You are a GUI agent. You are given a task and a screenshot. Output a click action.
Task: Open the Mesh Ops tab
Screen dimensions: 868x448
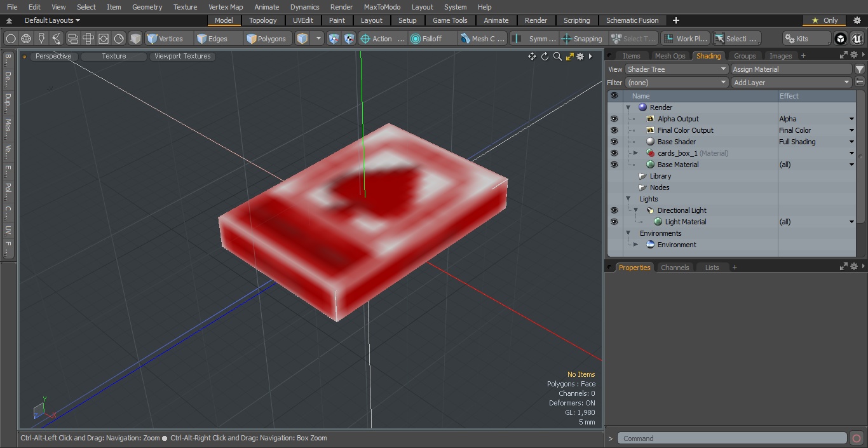pyautogui.click(x=670, y=56)
